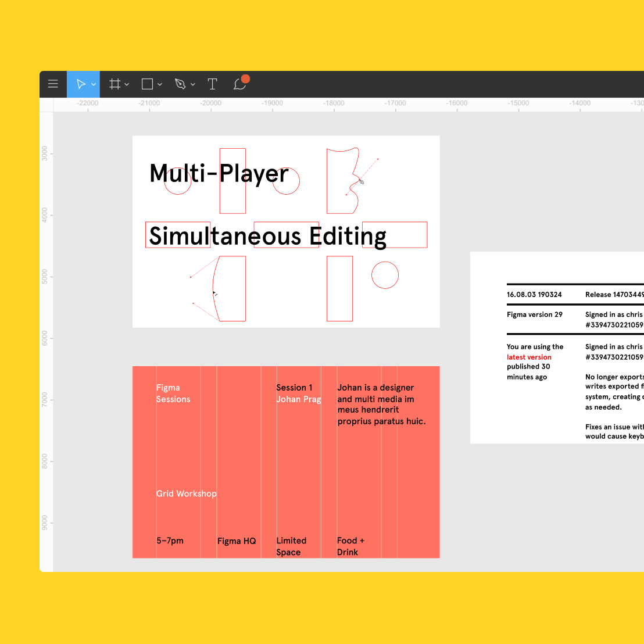Click the Simultaneous Editing text
The width and height of the screenshot is (644, 644).
(x=267, y=236)
